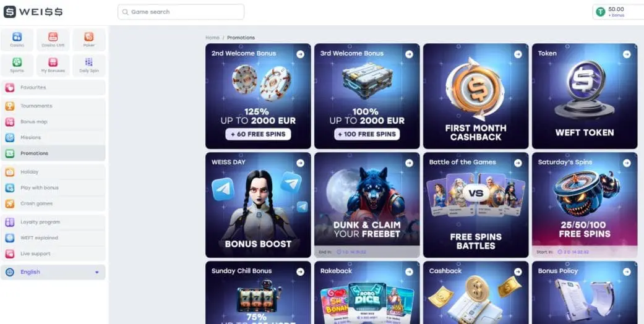Expand the English language dropdown
The width and height of the screenshot is (644, 324).
click(x=53, y=272)
